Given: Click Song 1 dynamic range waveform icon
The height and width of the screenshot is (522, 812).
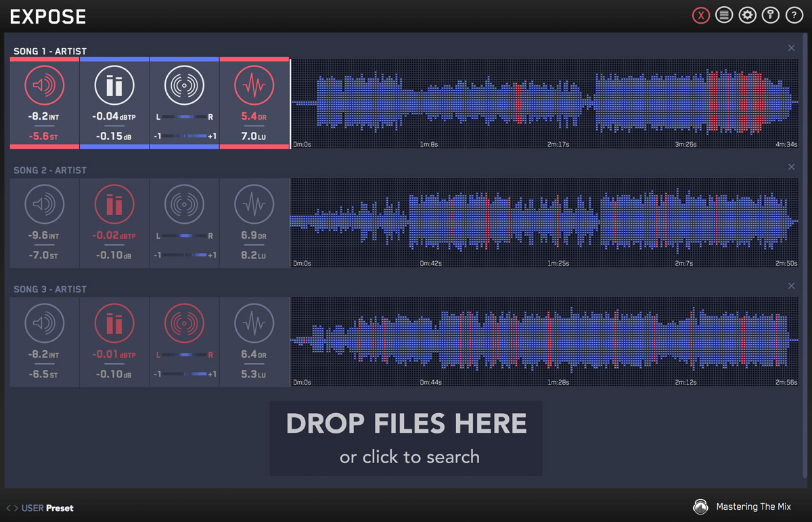Looking at the screenshot, I should tap(254, 86).
